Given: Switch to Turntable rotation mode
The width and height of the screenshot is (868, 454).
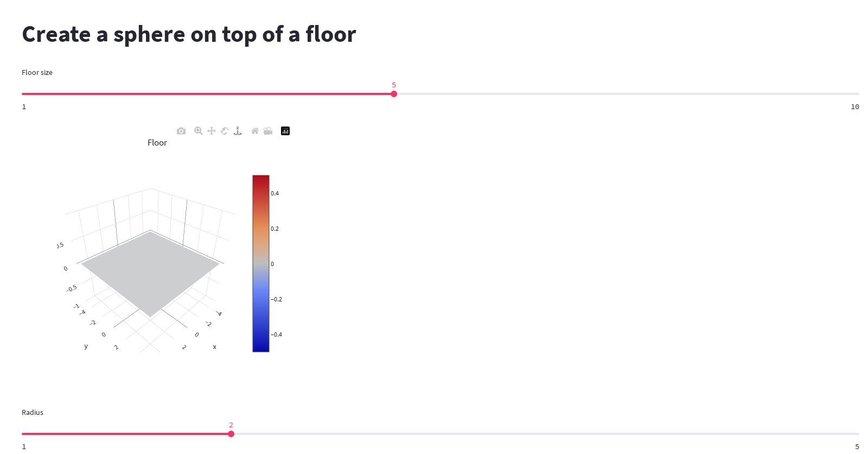Looking at the screenshot, I should (238, 131).
